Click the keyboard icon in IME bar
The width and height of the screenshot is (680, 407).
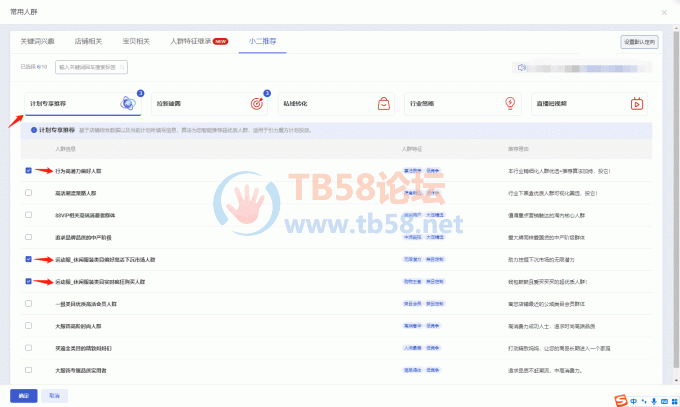pyautogui.click(x=664, y=401)
